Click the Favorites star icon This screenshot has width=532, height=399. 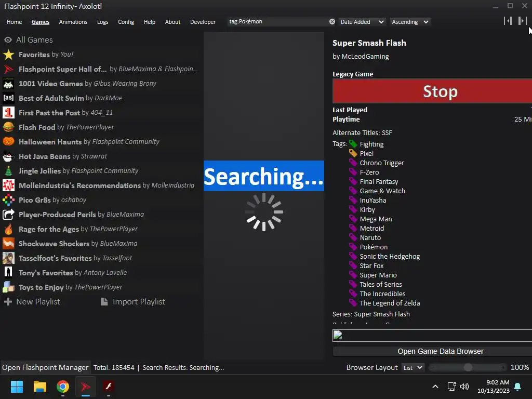[8, 55]
